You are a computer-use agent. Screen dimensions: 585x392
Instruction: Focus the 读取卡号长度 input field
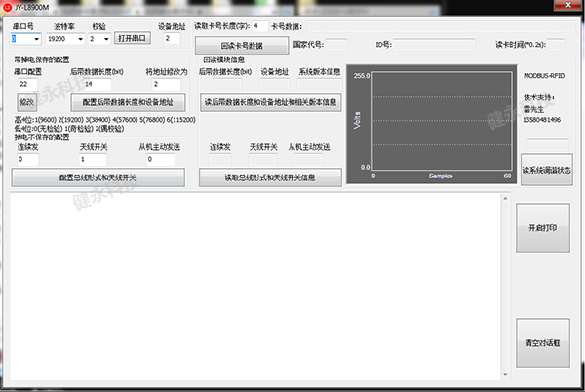coord(260,25)
